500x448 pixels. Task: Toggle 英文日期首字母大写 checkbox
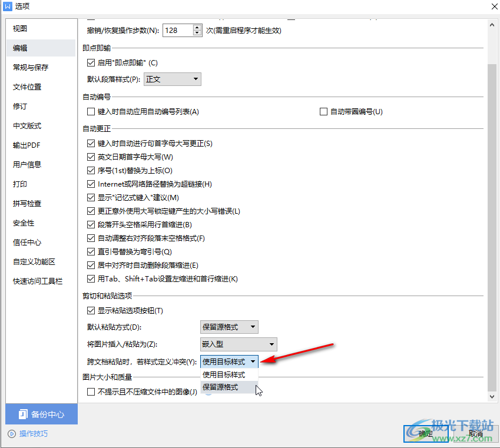91,157
